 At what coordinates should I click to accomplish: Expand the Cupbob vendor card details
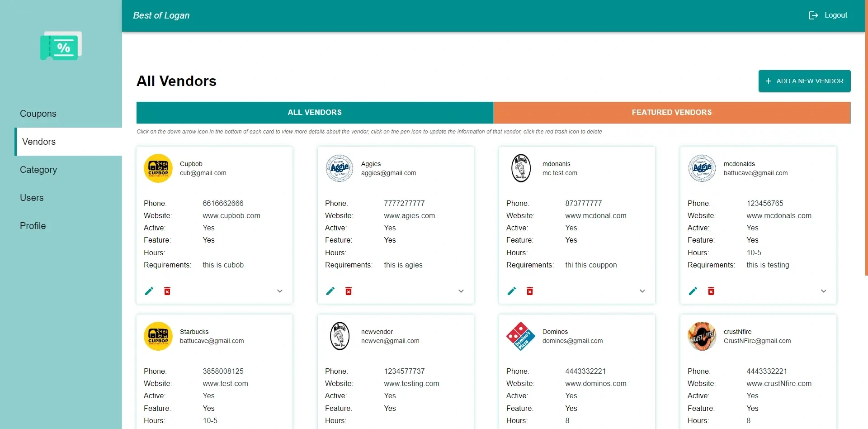(280, 291)
